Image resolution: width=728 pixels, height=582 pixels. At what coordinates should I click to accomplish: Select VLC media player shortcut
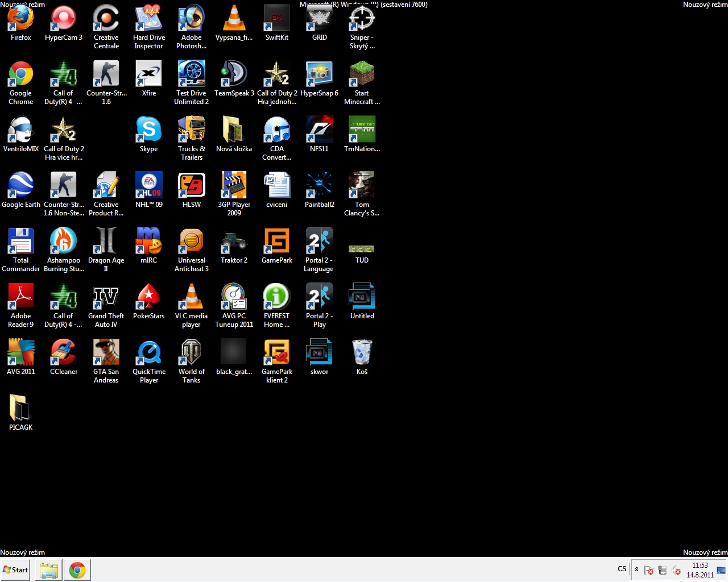tap(192, 306)
